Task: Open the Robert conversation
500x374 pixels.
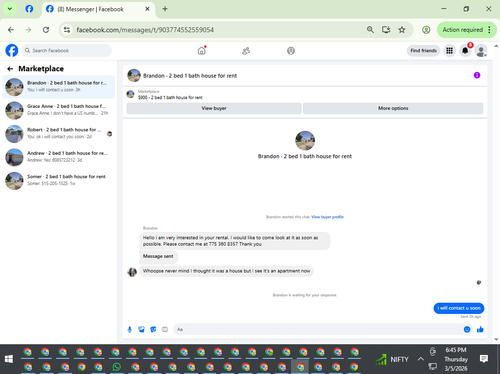Action: (59, 133)
